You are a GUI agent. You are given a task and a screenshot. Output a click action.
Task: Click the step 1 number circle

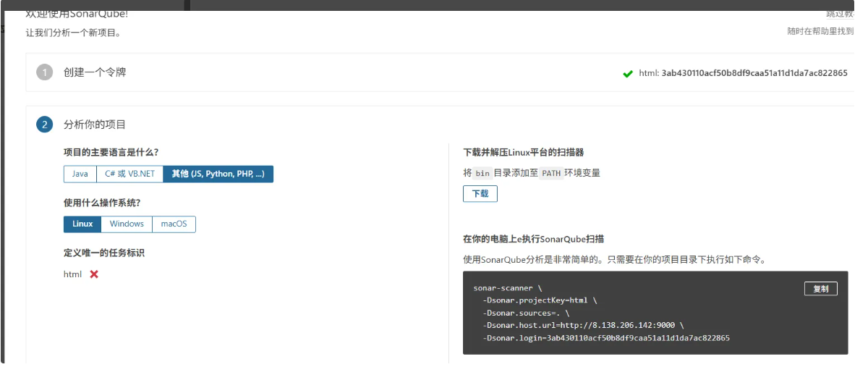click(x=44, y=72)
